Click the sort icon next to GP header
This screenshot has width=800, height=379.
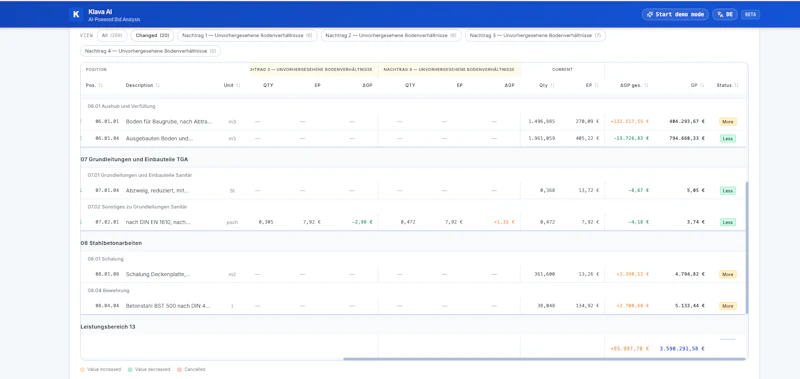click(x=702, y=85)
